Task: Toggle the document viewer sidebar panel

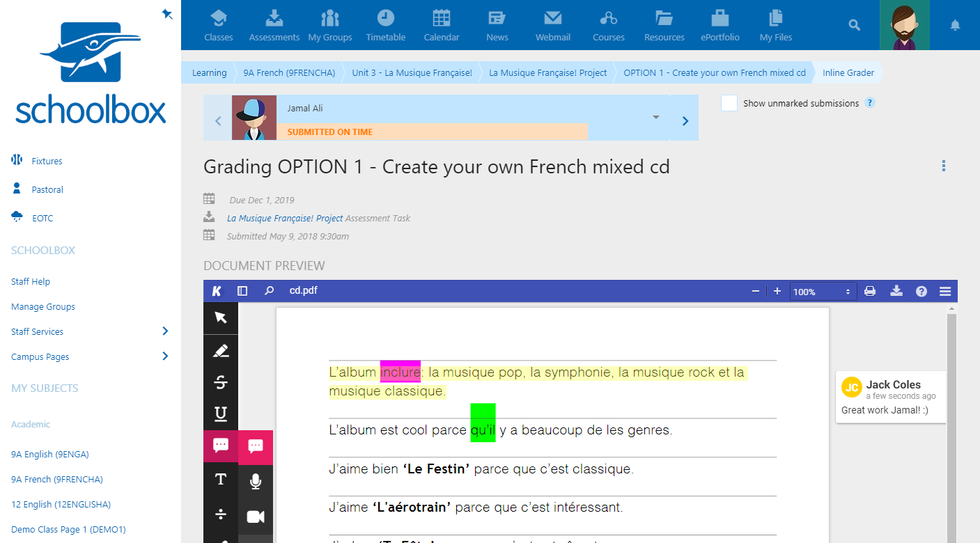Action: point(242,291)
